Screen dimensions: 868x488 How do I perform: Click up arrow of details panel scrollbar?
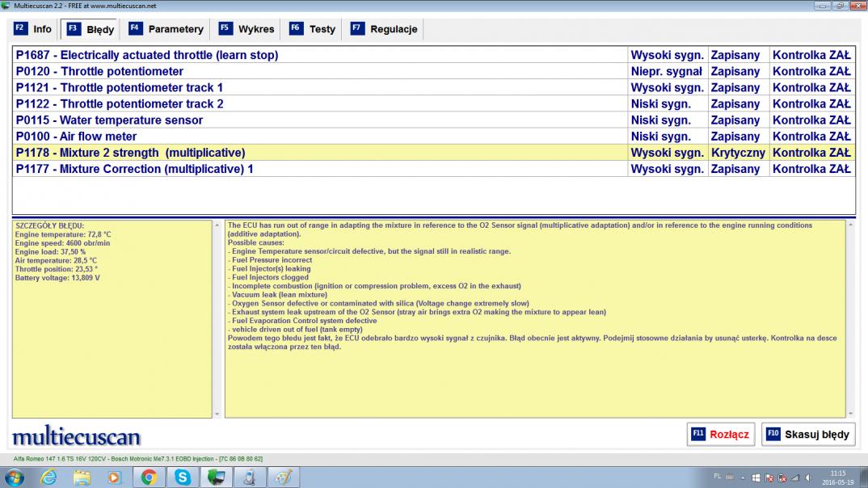(217, 225)
